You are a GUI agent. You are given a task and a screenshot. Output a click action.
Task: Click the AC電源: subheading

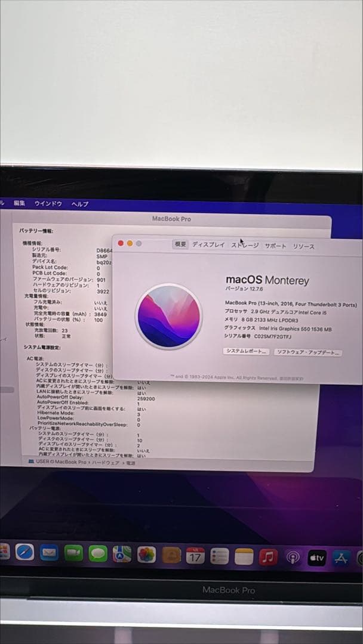(x=35, y=358)
